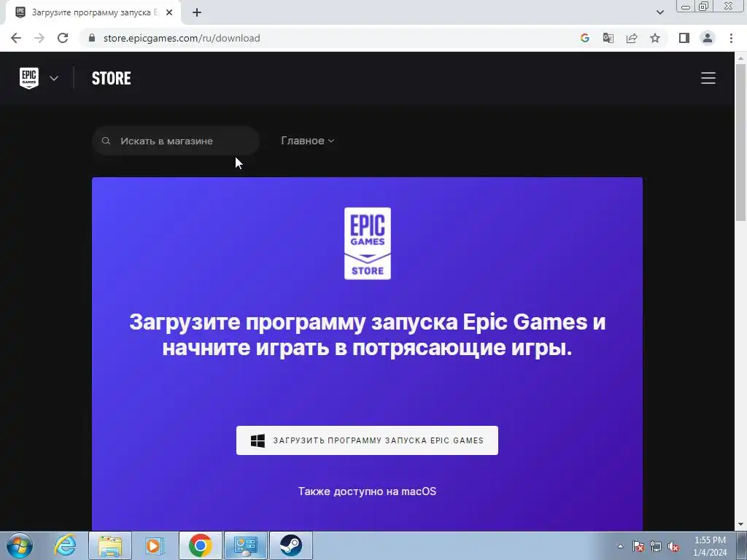
Task: Translate this page icon
Action: tap(608, 38)
